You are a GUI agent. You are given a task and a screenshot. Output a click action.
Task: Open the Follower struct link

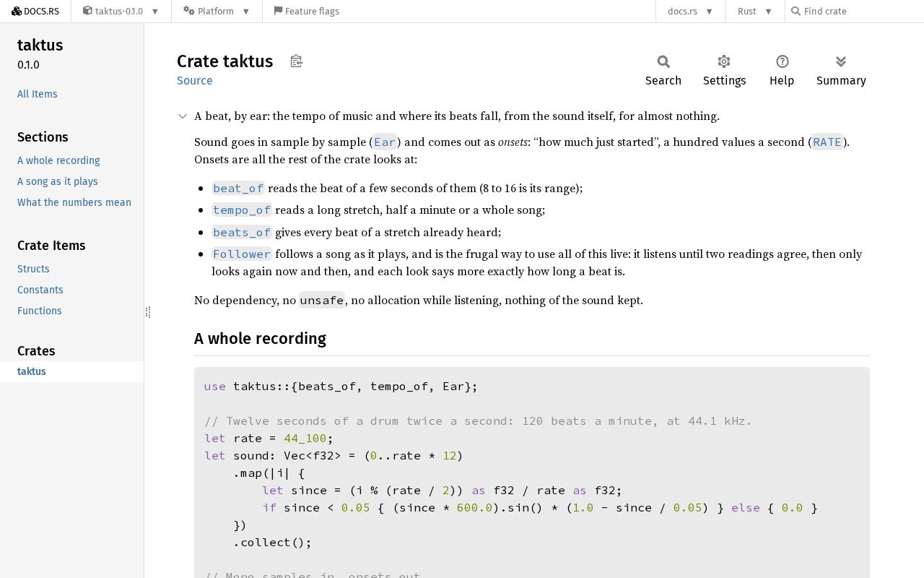(242, 254)
